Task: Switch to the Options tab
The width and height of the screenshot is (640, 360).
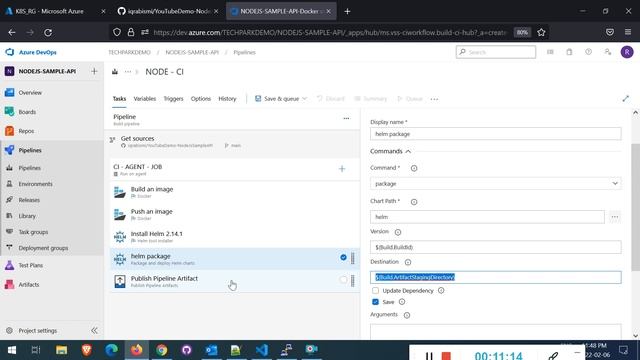Action: coord(200,99)
